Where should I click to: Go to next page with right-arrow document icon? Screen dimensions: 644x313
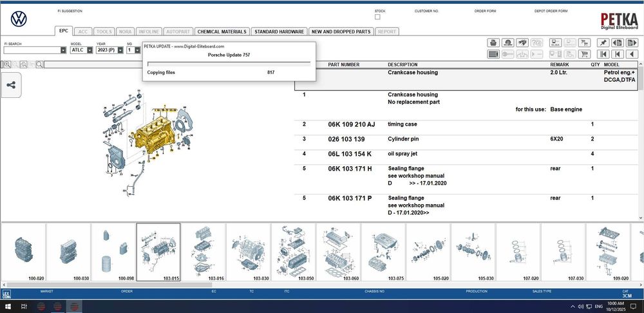pyautogui.click(x=632, y=43)
